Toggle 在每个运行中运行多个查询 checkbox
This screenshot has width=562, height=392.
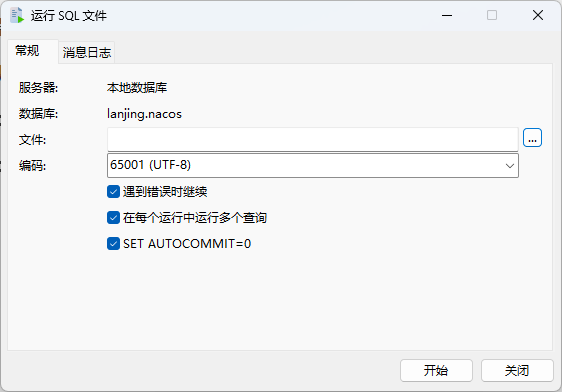[x=113, y=217]
